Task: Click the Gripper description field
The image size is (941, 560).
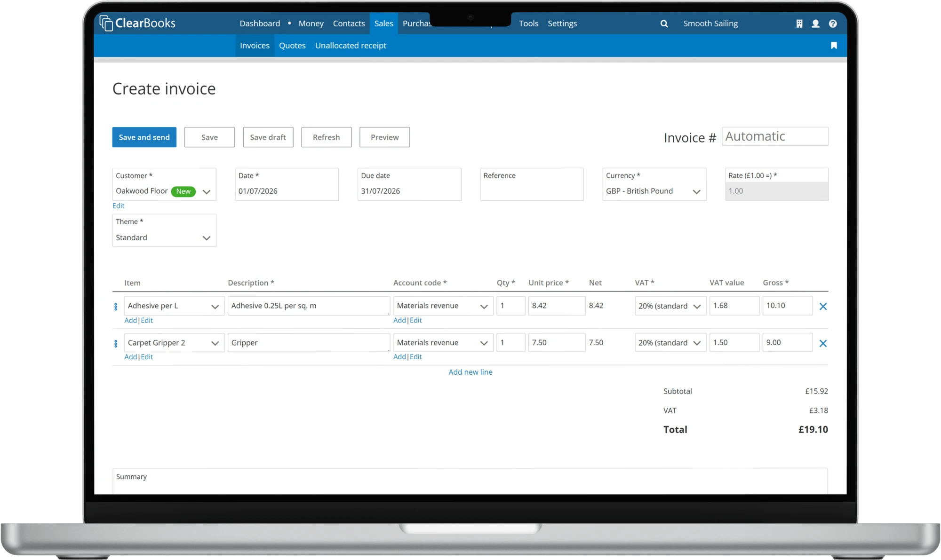Action: point(309,343)
